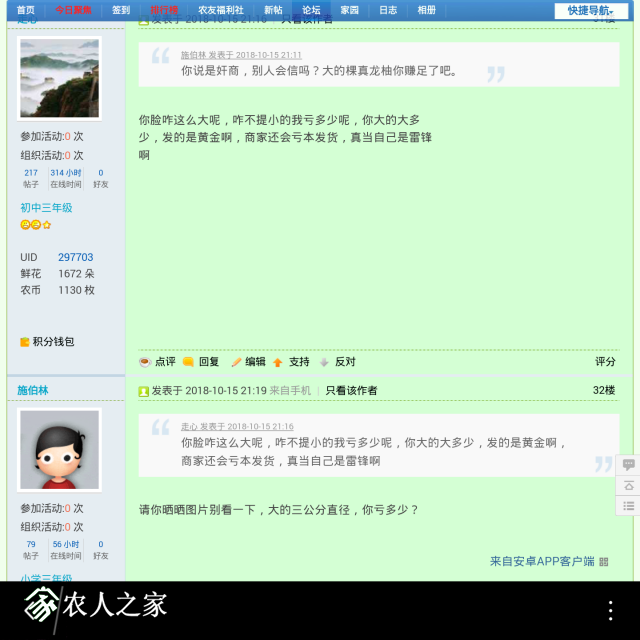Image resolution: width=640 pixels, height=640 pixels.
Task: Click the QR code icon beside 来自安卓APP客户端
Action: [x=603, y=562]
